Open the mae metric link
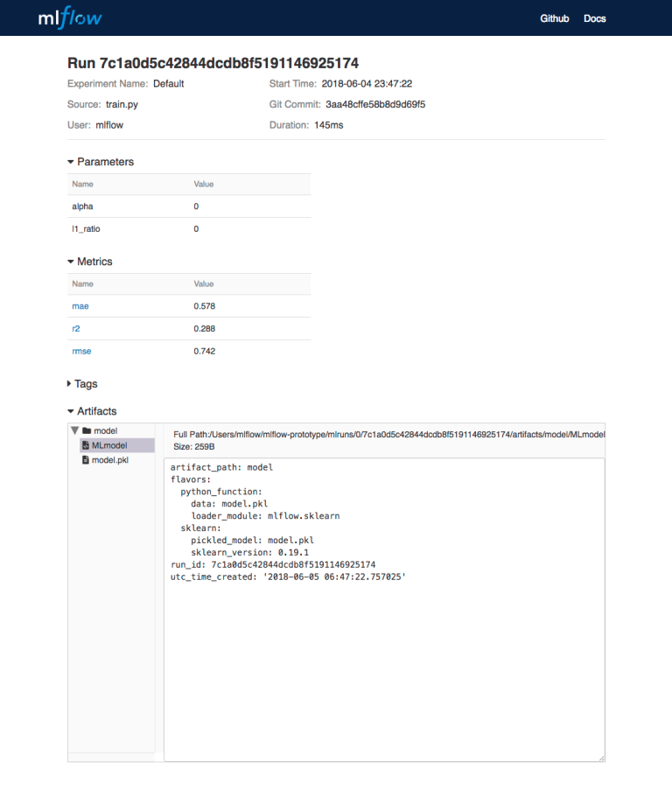672x811 pixels. (x=80, y=306)
